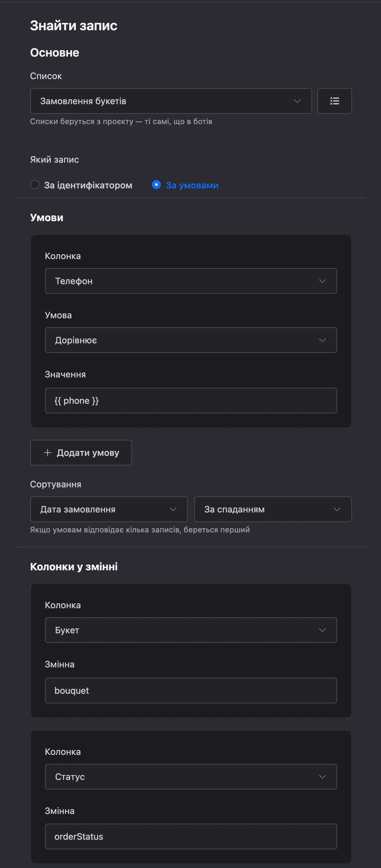Click the bouquet variable input field
381x868 pixels.
click(x=191, y=691)
